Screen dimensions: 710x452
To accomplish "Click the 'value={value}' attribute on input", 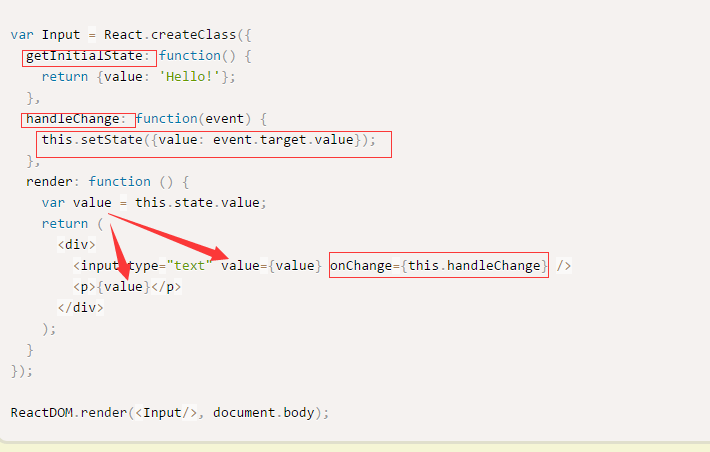I will pos(271,265).
